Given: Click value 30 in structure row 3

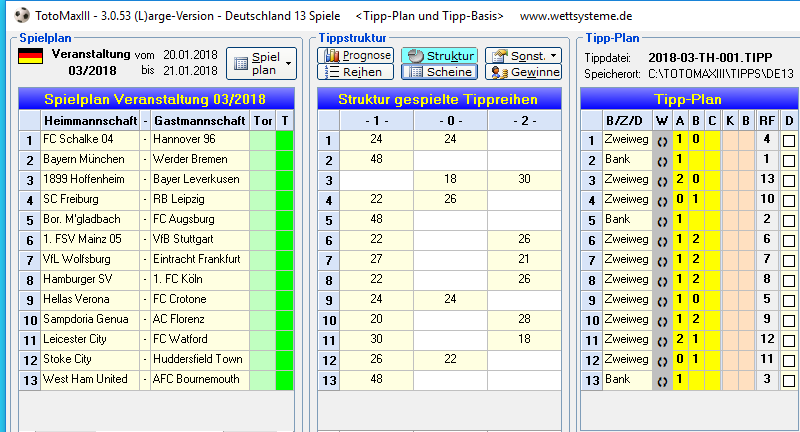Looking at the screenshot, I should [x=524, y=180].
